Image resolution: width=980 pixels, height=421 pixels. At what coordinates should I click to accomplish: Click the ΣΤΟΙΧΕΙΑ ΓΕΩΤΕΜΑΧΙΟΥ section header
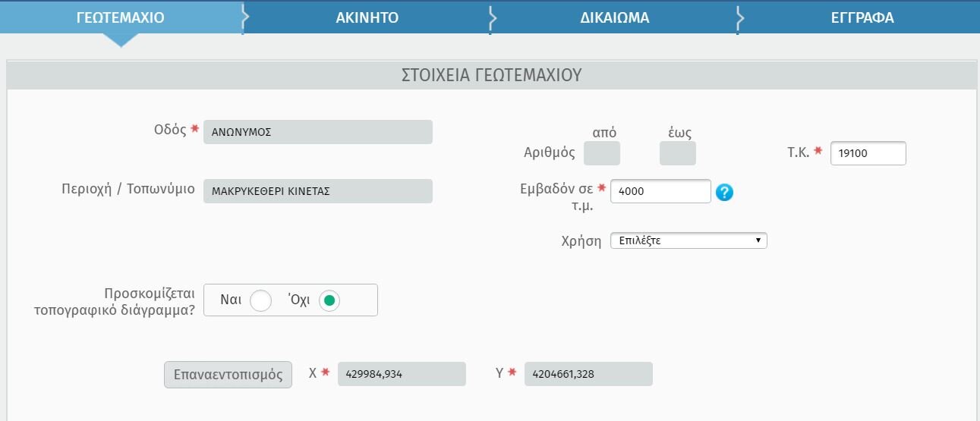coord(491,75)
